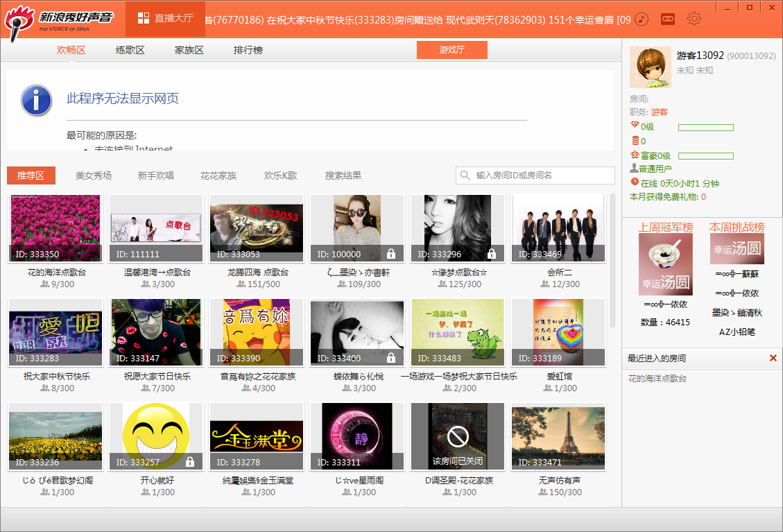Select the 新手欢唱 category tab
Screen dimensions: 783x532
point(156,175)
